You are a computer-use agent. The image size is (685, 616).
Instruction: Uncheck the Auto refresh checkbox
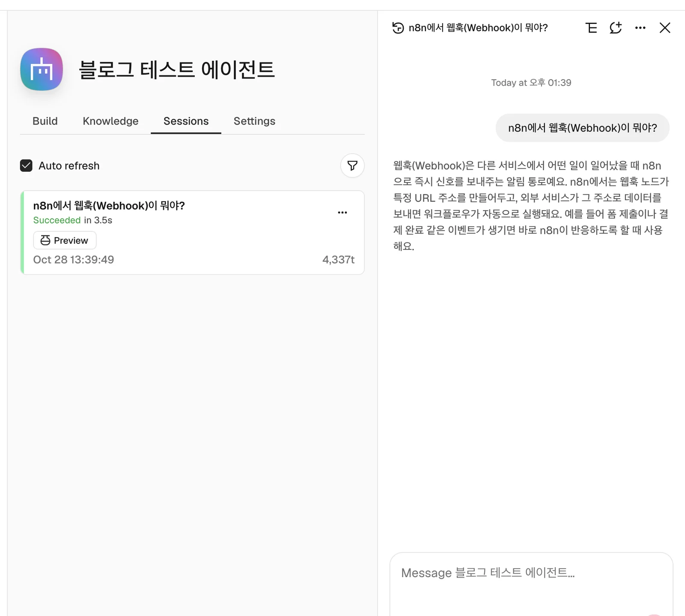click(x=26, y=166)
